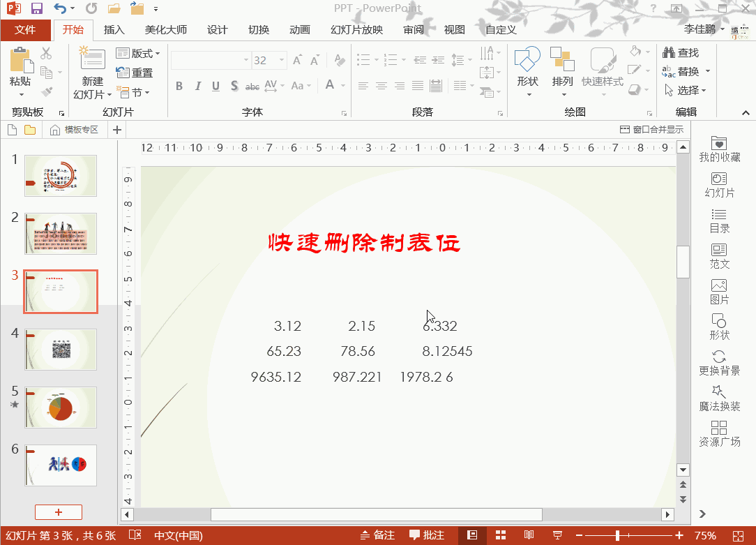
Task: Start slideshow from status bar icon
Action: (x=557, y=535)
